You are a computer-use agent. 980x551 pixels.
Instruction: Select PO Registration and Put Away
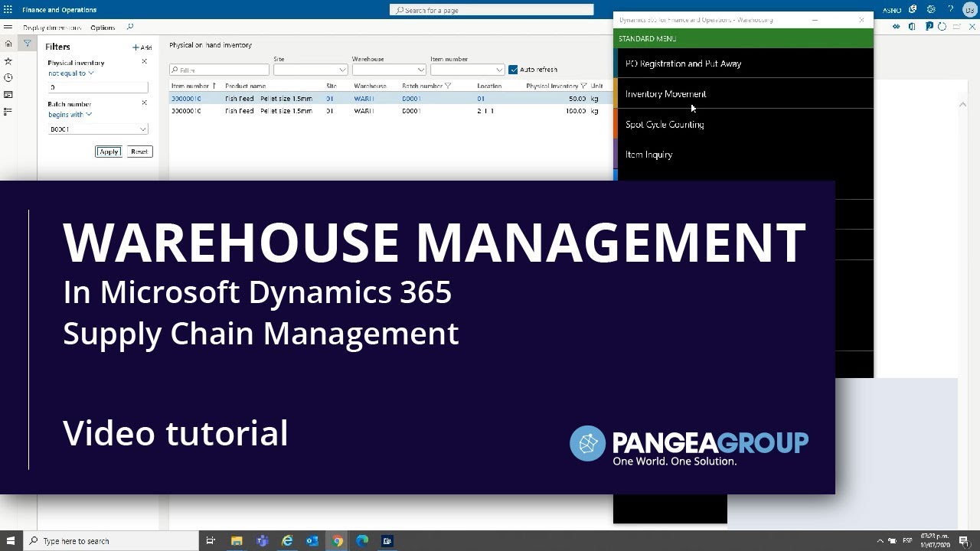coord(743,64)
